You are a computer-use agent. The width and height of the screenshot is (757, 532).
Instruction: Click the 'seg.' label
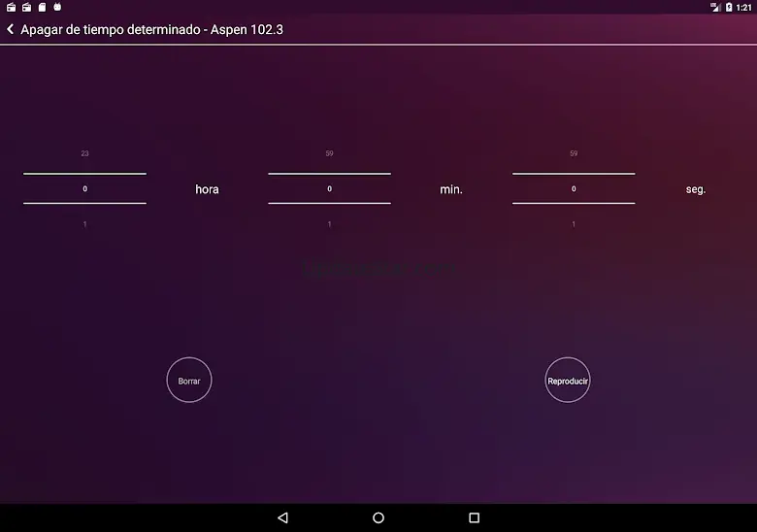pyautogui.click(x=696, y=189)
